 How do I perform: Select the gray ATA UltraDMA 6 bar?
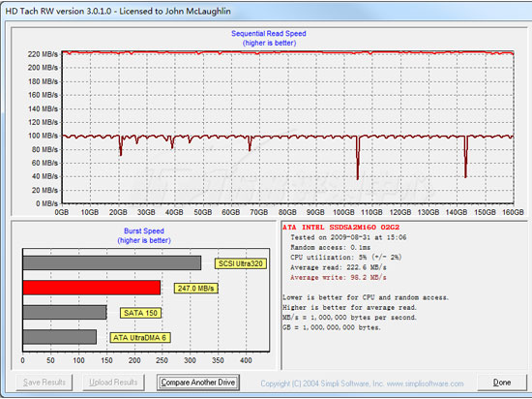(x=60, y=337)
